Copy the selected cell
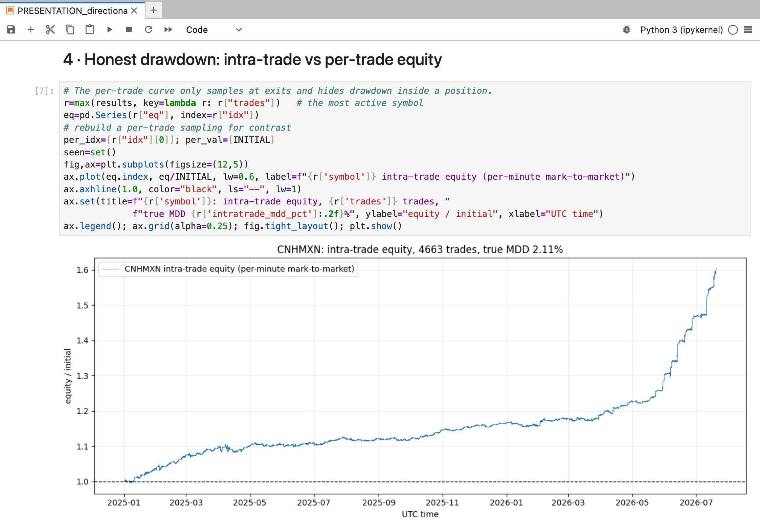Screen dimensions: 760x532 click(70, 30)
